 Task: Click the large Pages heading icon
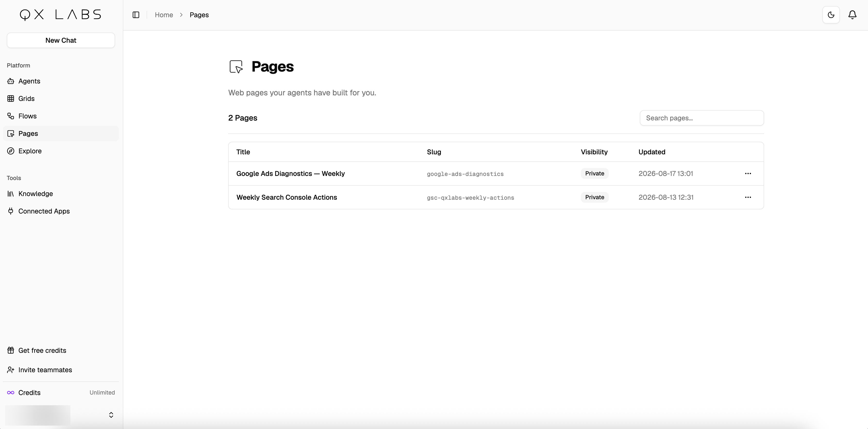[236, 67]
